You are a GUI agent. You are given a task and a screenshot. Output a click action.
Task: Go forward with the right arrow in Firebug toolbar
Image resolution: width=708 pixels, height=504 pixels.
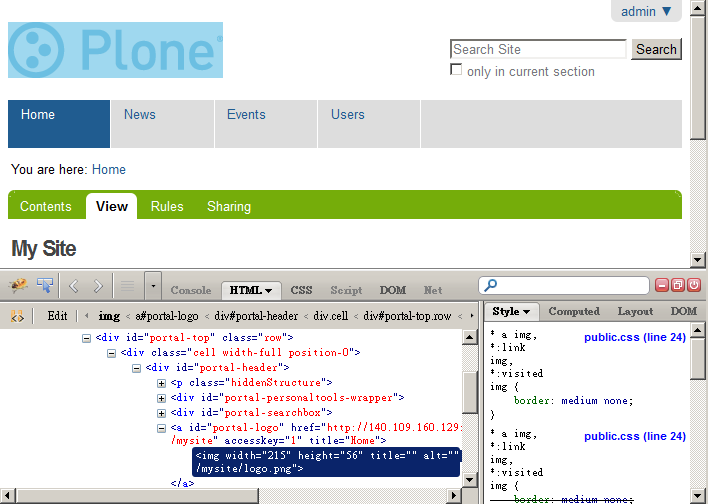[98, 286]
